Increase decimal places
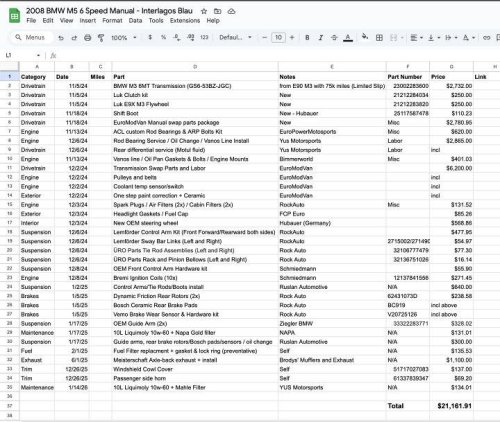Viewport: 500px width, 422px height. click(x=191, y=37)
